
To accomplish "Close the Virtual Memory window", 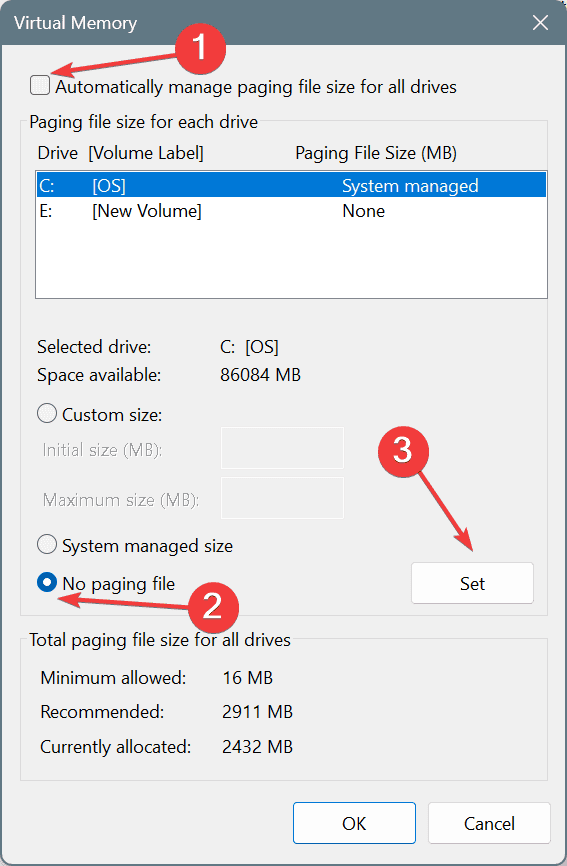I will 540,23.
